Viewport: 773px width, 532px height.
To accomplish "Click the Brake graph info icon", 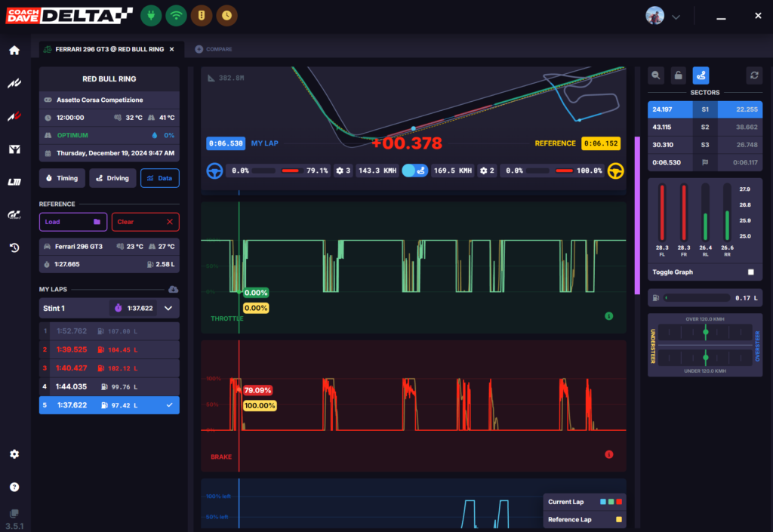I will pos(609,454).
